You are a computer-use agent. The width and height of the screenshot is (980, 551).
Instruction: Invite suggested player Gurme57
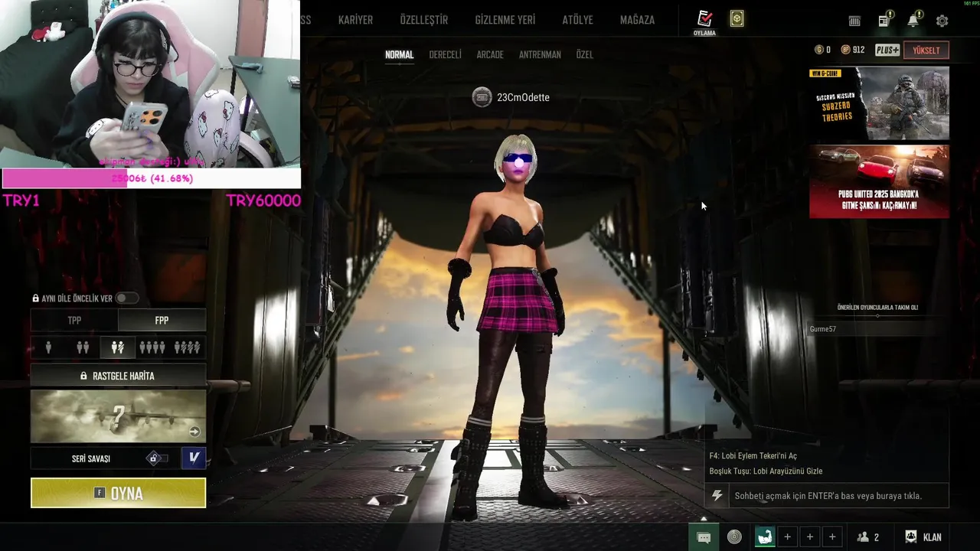(877, 329)
